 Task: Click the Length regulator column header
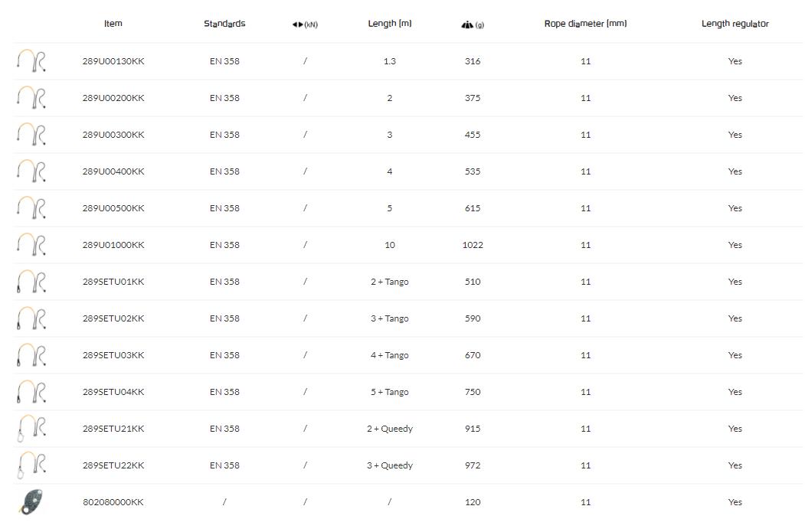pyautogui.click(x=735, y=24)
